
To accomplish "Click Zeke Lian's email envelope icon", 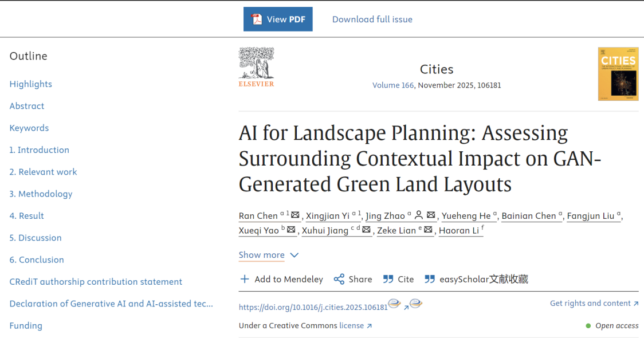I will pyautogui.click(x=428, y=230).
